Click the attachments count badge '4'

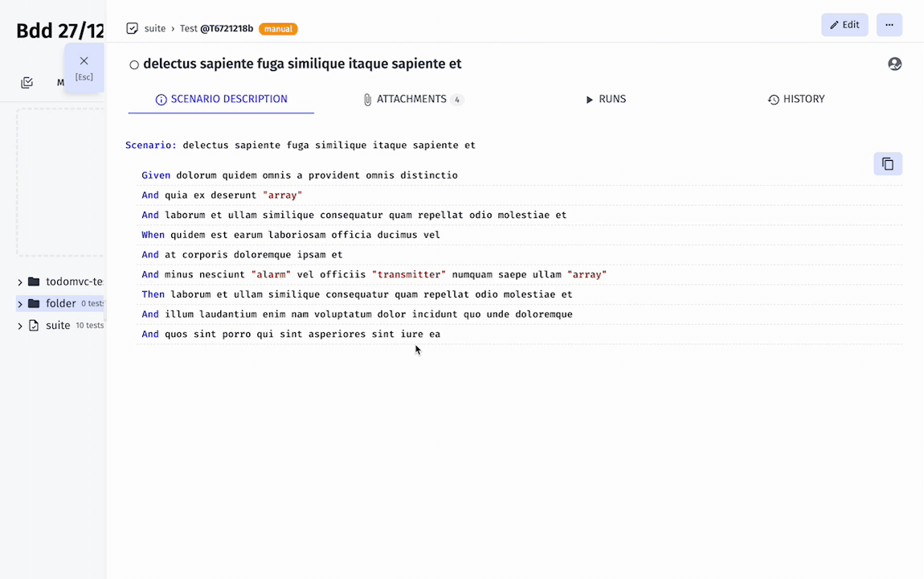click(456, 100)
